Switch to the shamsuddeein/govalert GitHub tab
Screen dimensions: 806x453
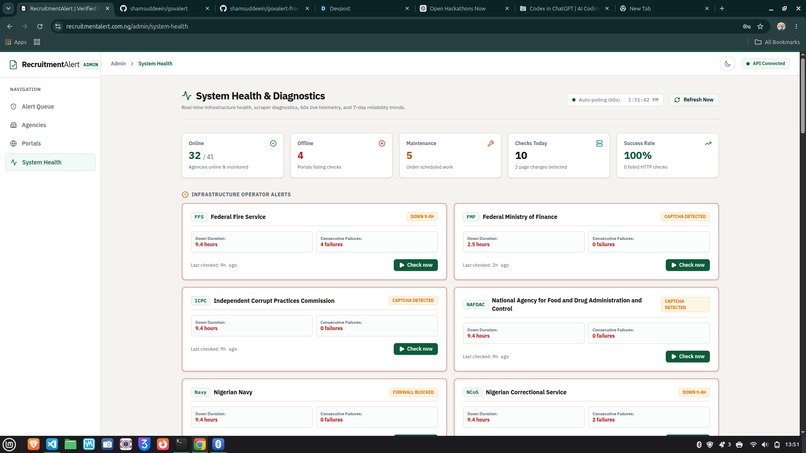tap(163, 8)
